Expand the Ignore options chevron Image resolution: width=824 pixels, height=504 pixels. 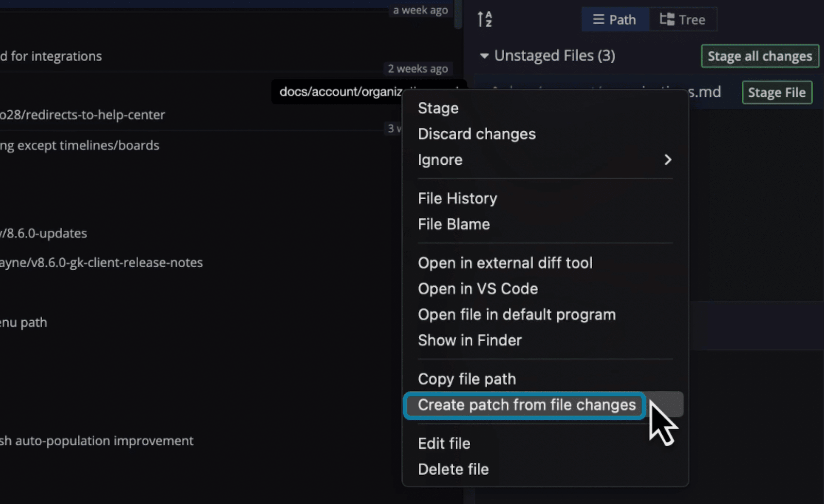(668, 160)
